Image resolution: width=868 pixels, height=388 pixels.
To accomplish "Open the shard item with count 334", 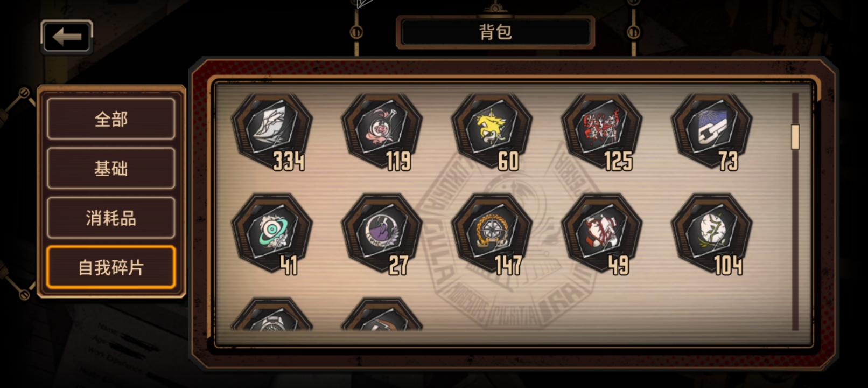I will coord(272,132).
